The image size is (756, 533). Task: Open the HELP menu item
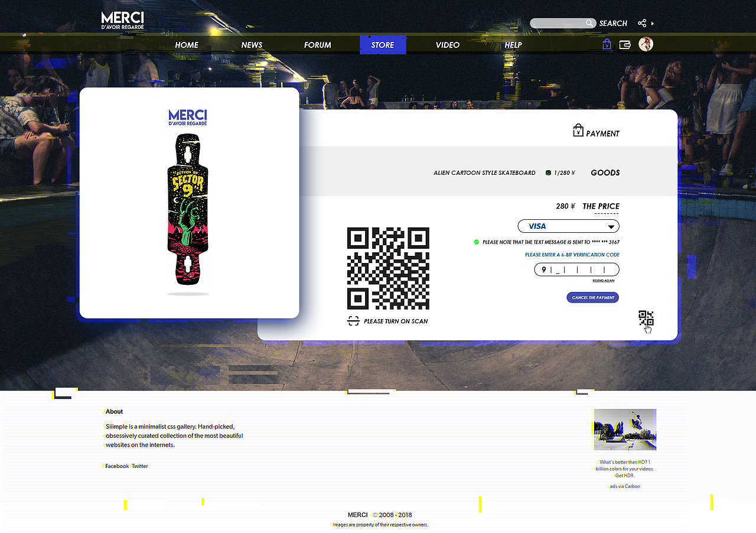click(x=513, y=45)
